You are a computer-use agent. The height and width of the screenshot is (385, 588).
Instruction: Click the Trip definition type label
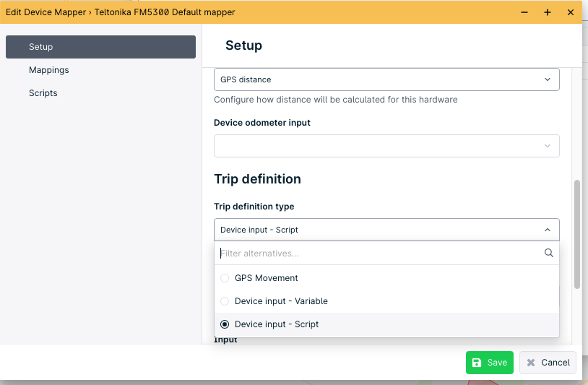tap(254, 207)
